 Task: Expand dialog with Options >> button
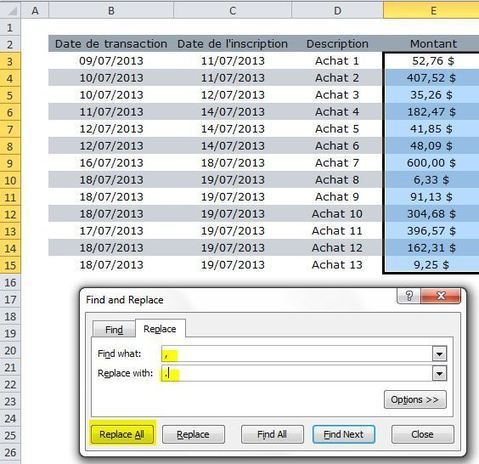(415, 399)
